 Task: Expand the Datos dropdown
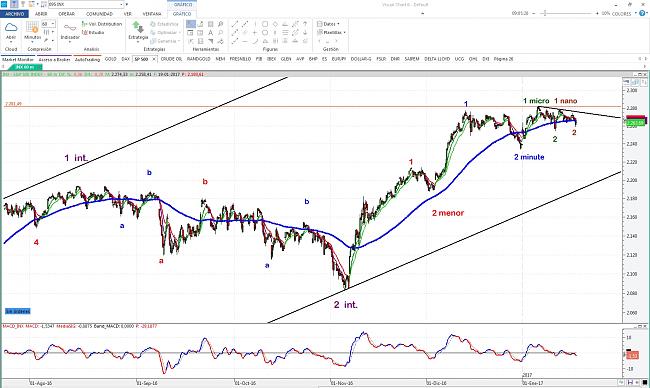328,24
